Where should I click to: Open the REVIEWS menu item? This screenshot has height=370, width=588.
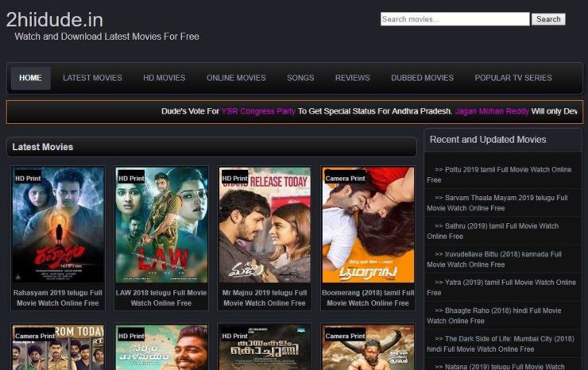point(353,78)
